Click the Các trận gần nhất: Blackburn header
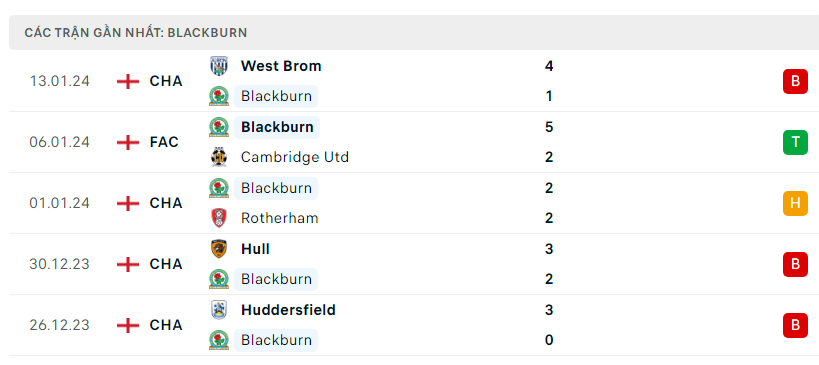Screen dimensions: 819x365 pyautogui.click(x=136, y=33)
